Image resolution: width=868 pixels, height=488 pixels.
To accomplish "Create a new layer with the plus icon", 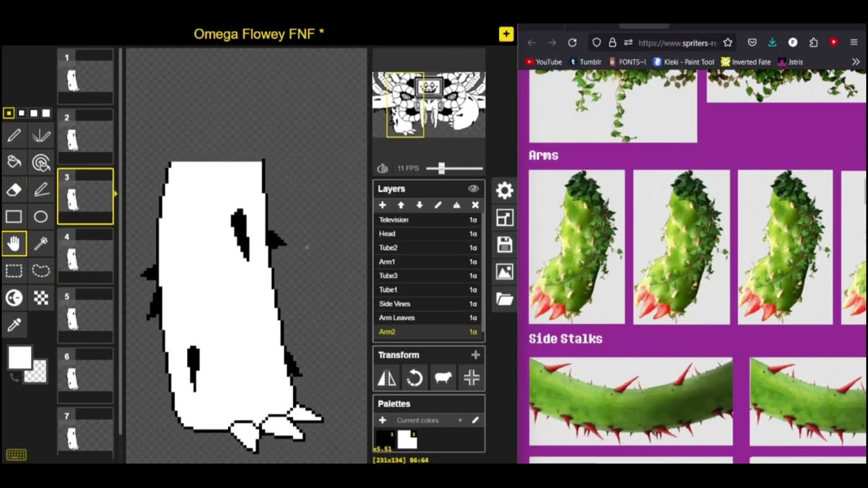I will [x=382, y=205].
